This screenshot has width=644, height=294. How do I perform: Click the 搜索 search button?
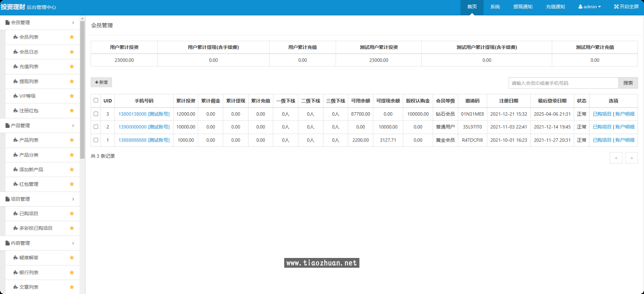click(x=628, y=83)
